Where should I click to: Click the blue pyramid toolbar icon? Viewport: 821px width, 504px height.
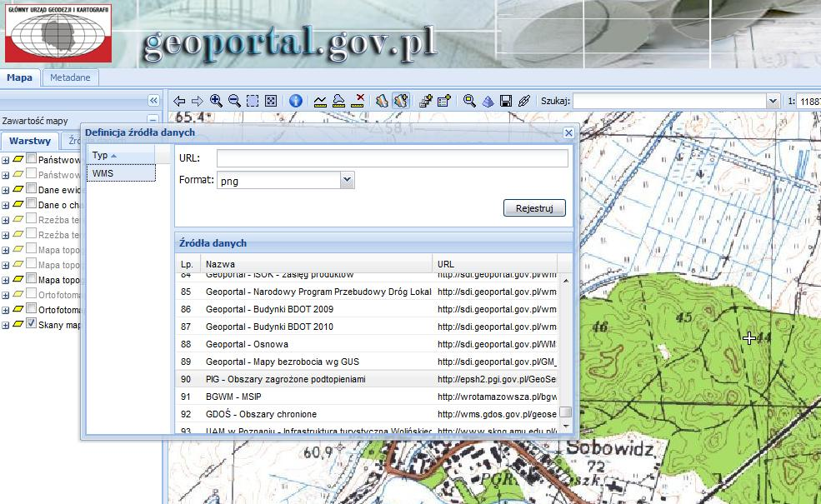[x=488, y=101]
